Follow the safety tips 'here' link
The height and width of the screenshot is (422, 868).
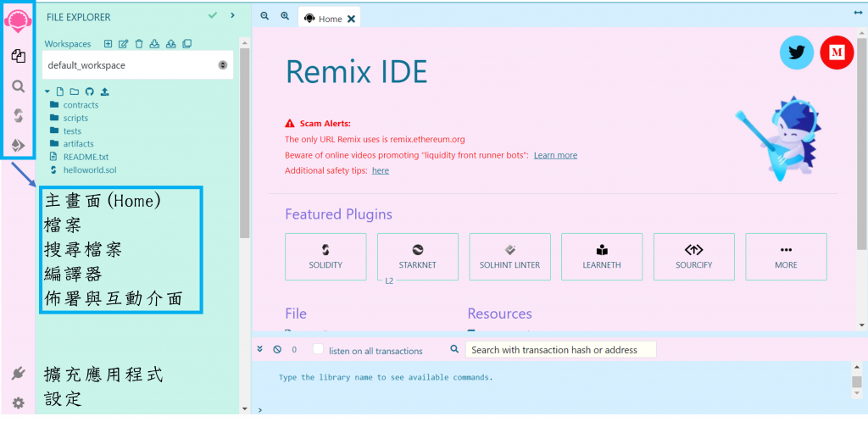coord(381,170)
